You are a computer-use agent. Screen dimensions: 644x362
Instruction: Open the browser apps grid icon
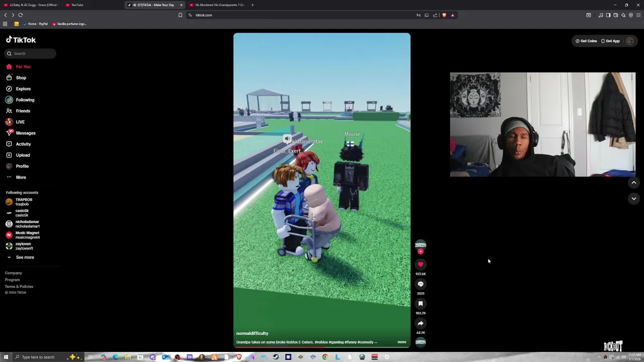(5, 24)
